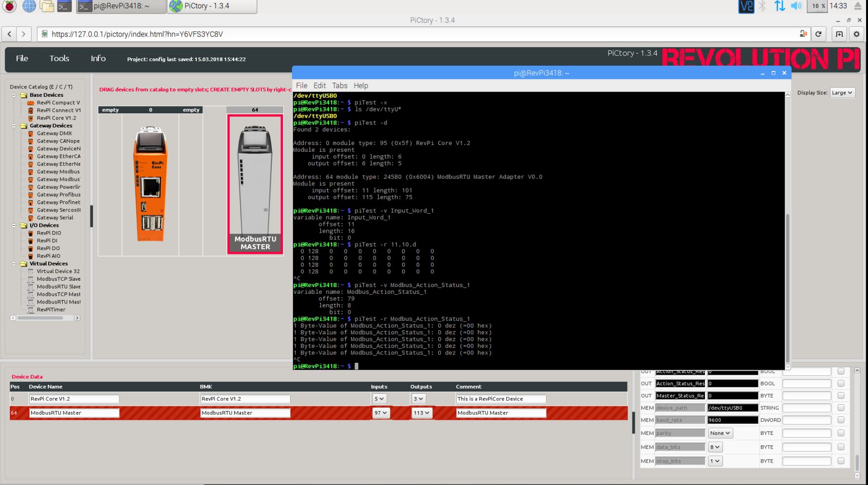Open the browser bookmarks button
Image resolution: width=868 pixels, height=485 pixels.
click(839, 34)
